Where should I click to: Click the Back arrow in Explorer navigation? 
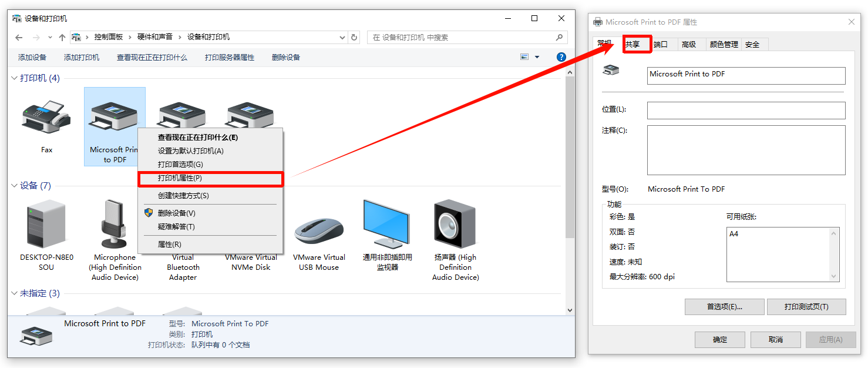tap(19, 37)
